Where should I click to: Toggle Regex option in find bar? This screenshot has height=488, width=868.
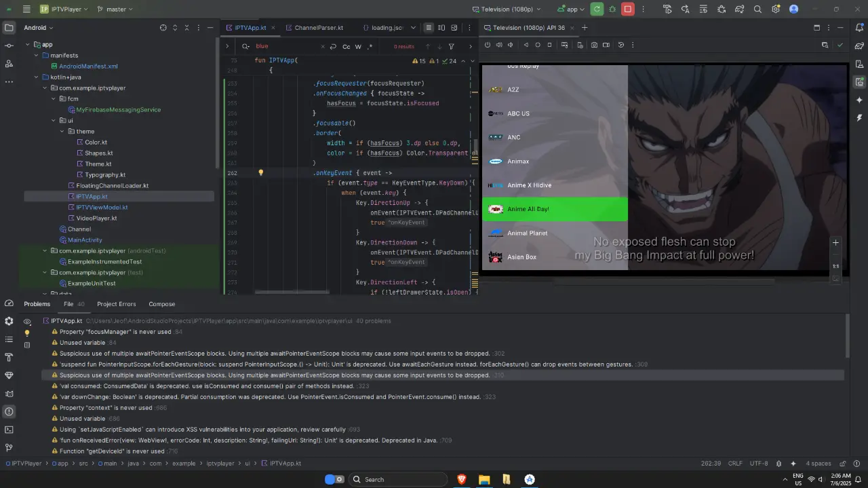(x=370, y=46)
